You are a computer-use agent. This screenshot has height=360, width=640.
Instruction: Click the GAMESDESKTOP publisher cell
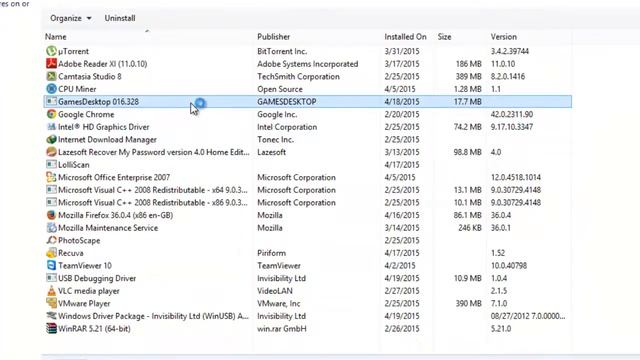coord(287,102)
